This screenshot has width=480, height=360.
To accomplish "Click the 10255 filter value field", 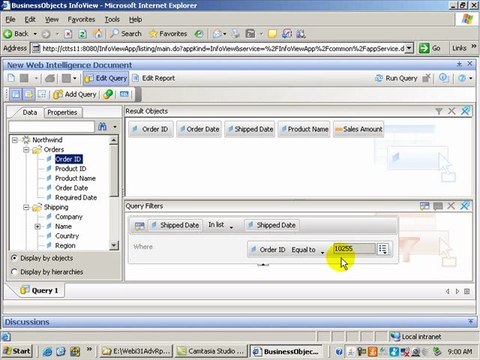I will [x=355, y=249].
